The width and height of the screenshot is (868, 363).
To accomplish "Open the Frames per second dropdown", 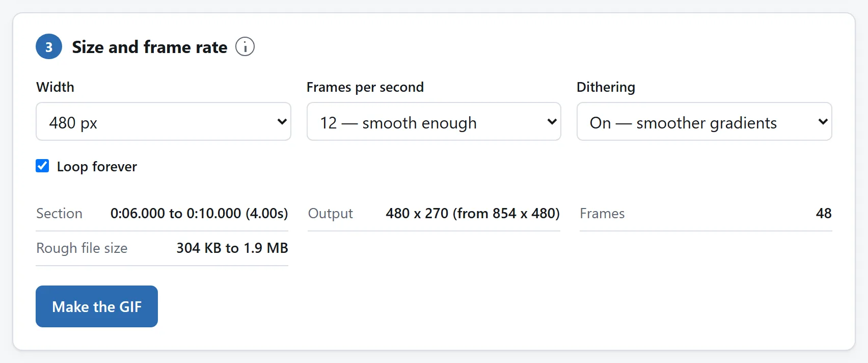I will click(434, 121).
